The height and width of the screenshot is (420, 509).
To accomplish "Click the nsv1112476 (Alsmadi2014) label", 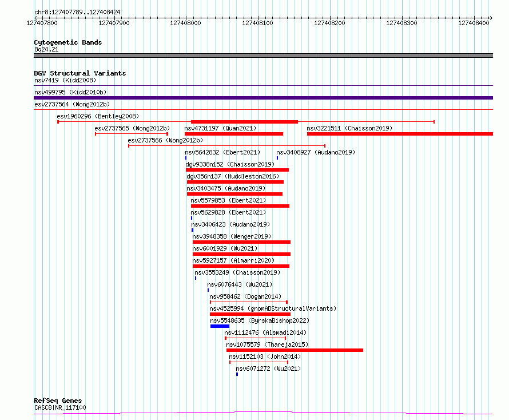I will [265, 332].
